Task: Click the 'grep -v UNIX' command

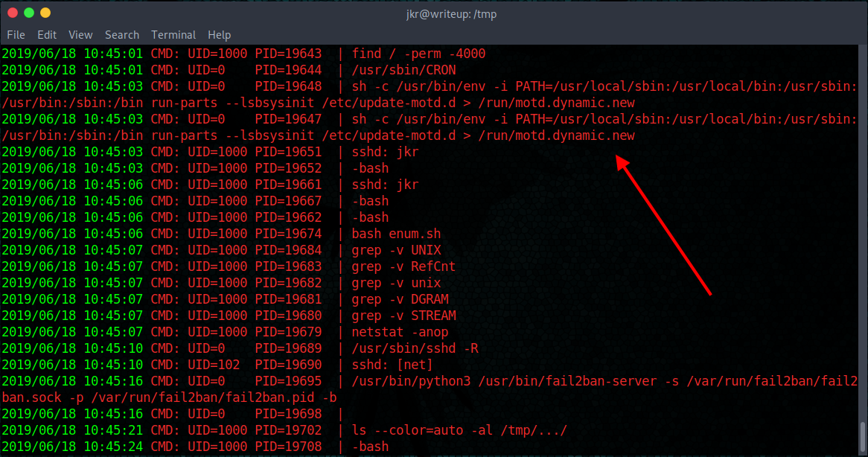Action: click(396, 250)
